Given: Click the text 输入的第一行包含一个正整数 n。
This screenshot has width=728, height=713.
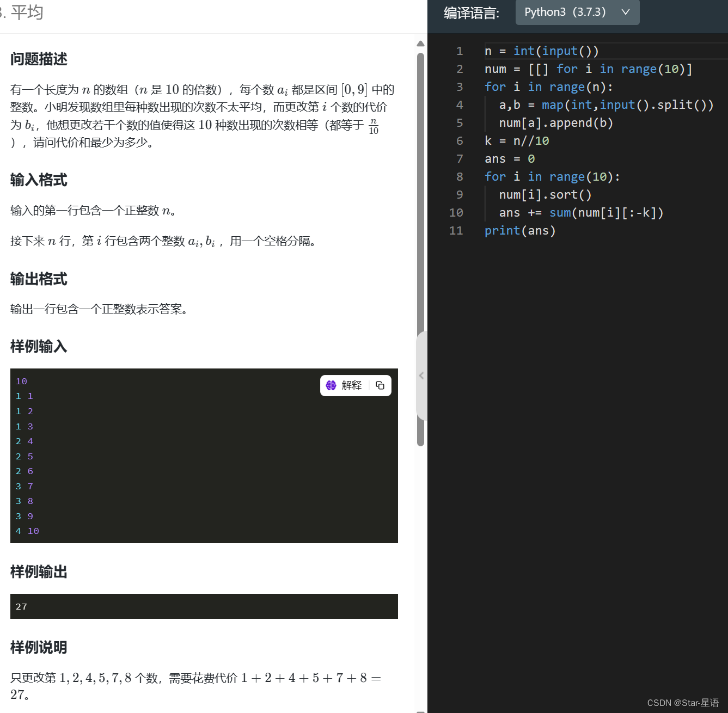Looking at the screenshot, I should click(93, 211).
